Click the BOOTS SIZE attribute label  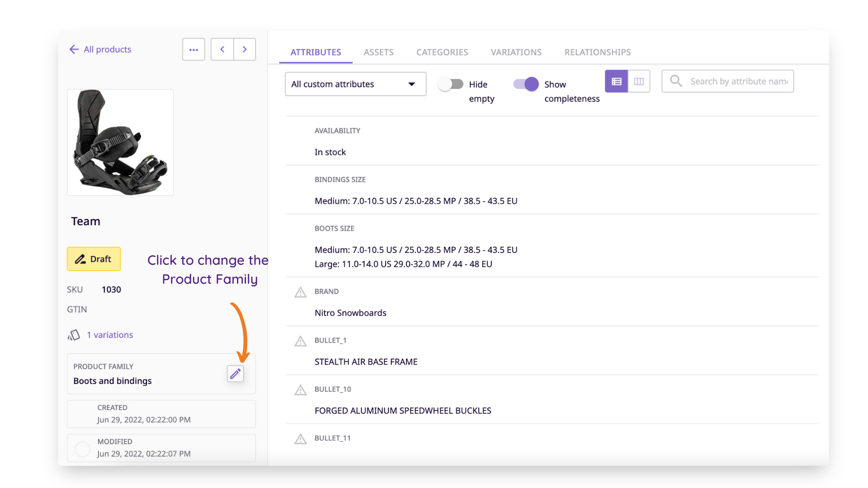(335, 229)
